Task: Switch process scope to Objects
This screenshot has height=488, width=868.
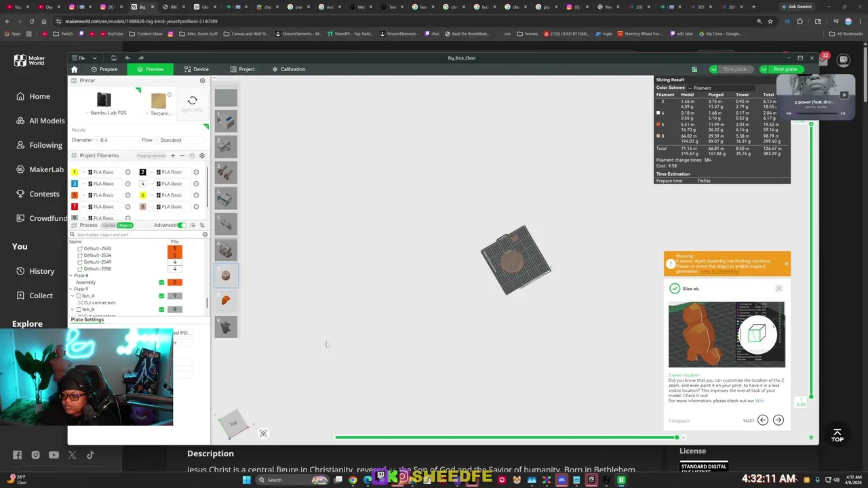Action: pos(125,225)
